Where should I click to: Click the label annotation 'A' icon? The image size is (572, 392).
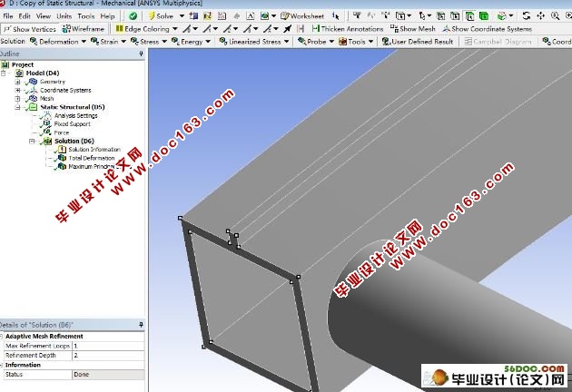click(251, 16)
